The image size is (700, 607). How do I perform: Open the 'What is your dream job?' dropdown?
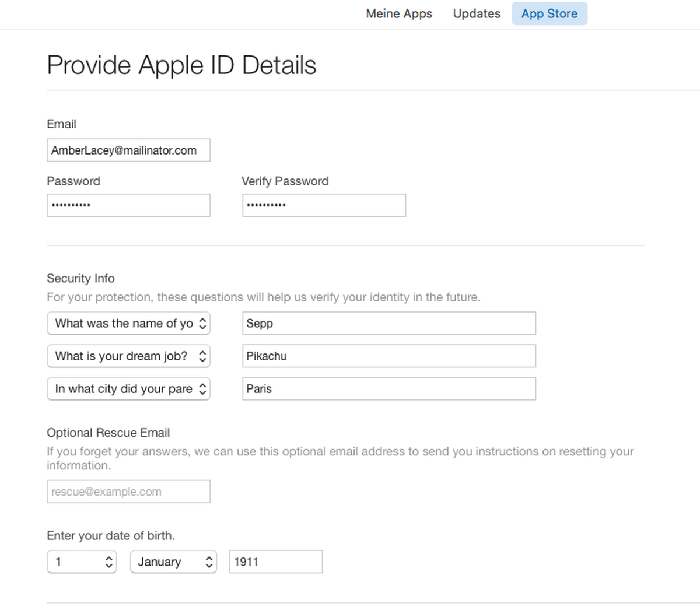pyautogui.click(x=128, y=356)
